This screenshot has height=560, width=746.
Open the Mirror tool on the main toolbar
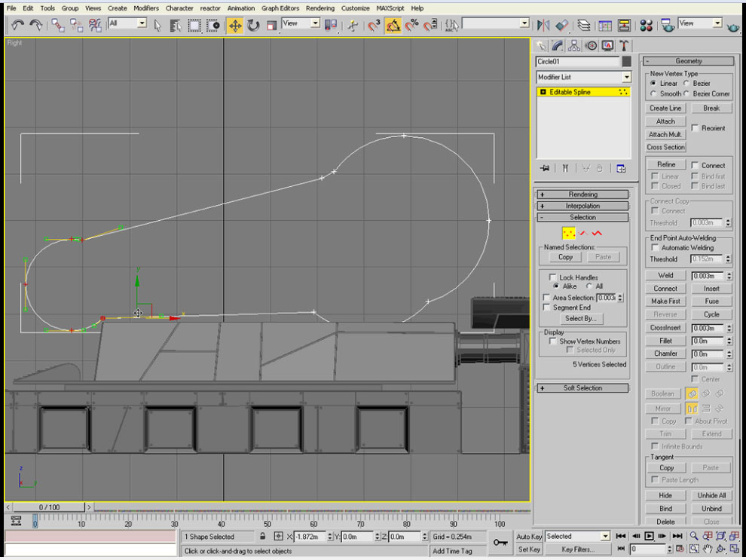pos(543,24)
